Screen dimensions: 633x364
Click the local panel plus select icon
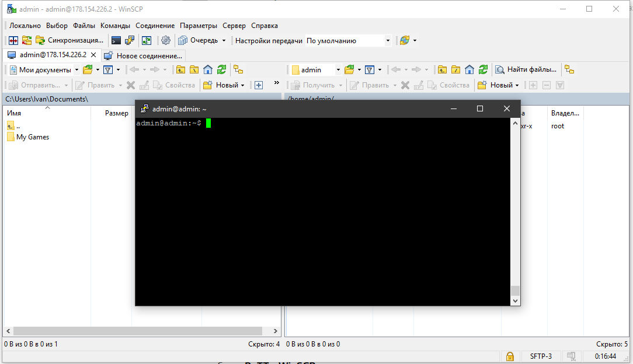(x=259, y=85)
